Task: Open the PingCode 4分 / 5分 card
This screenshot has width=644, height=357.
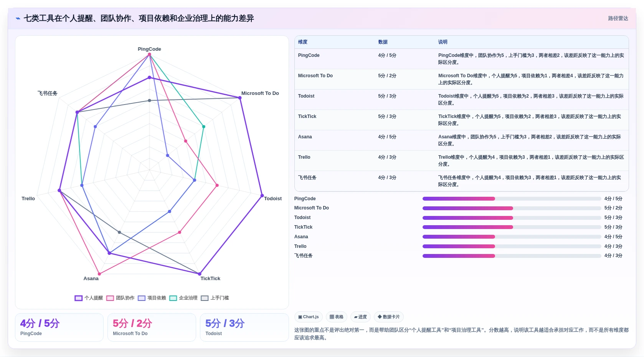Action: pyautogui.click(x=59, y=327)
